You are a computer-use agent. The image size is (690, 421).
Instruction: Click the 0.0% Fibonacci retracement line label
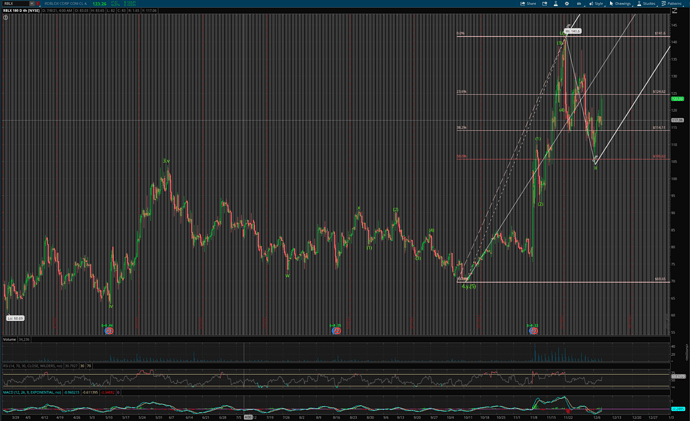click(460, 33)
